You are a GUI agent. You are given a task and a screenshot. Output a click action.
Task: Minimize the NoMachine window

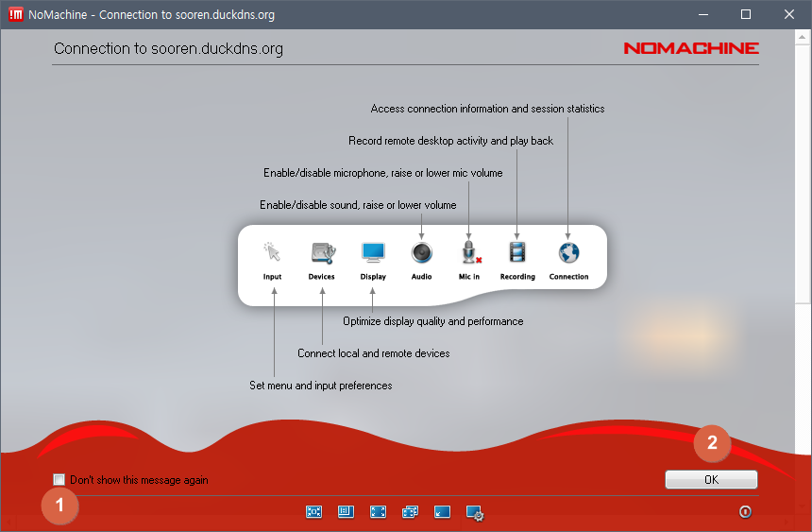(x=703, y=14)
